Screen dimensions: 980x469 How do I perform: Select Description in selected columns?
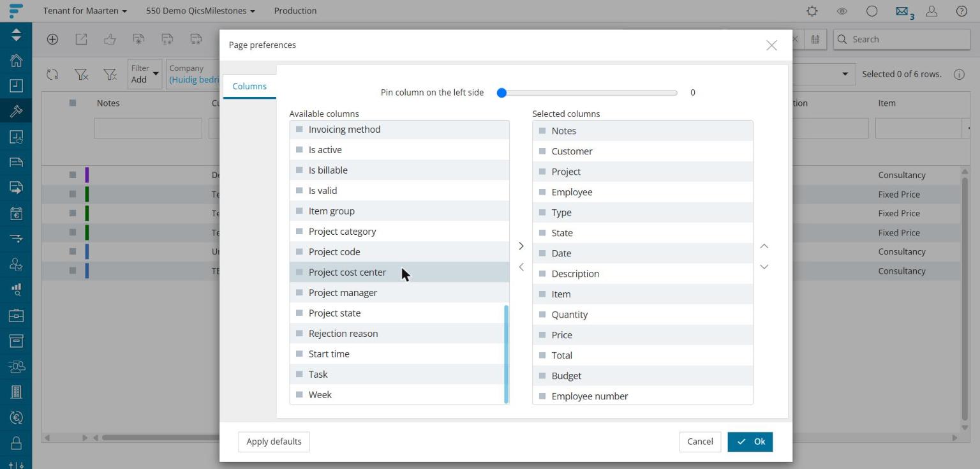tap(642, 274)
